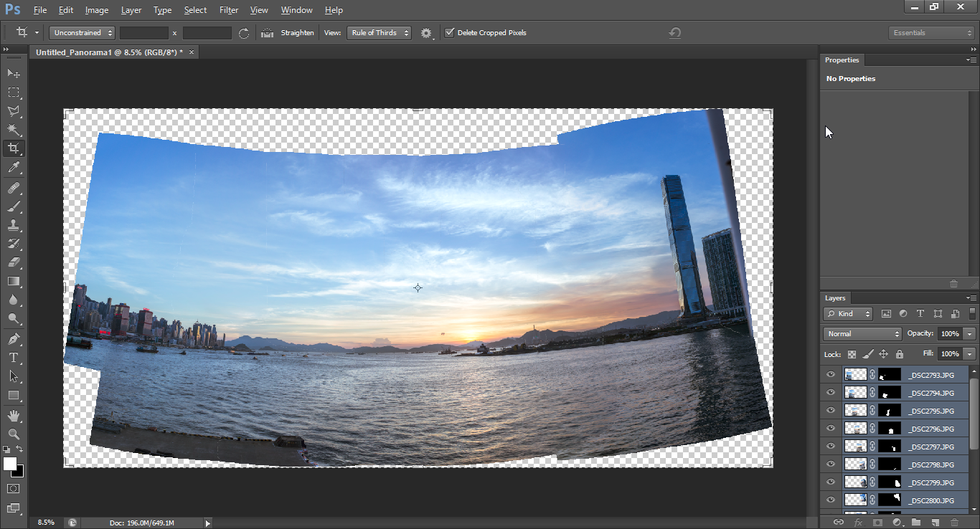Switch to the Properties panel tab

click(x=842, y=60)
